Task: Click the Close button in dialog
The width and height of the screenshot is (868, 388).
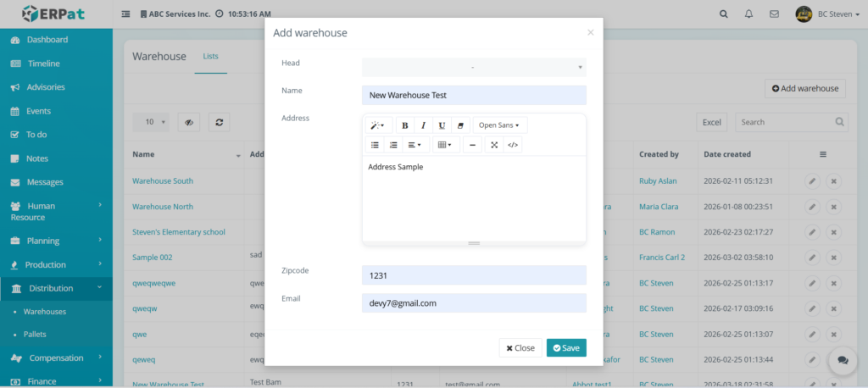Action: coord(520,347)
